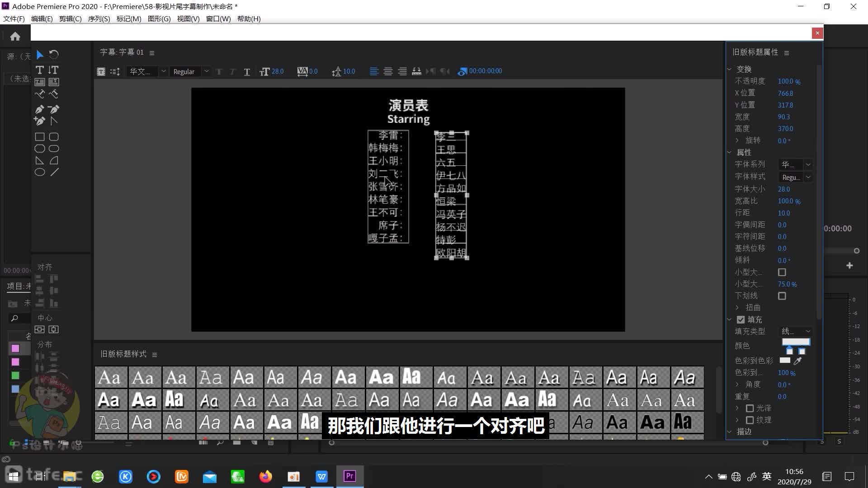Open 字幕 01 panel menu

[x=152, y=53]
